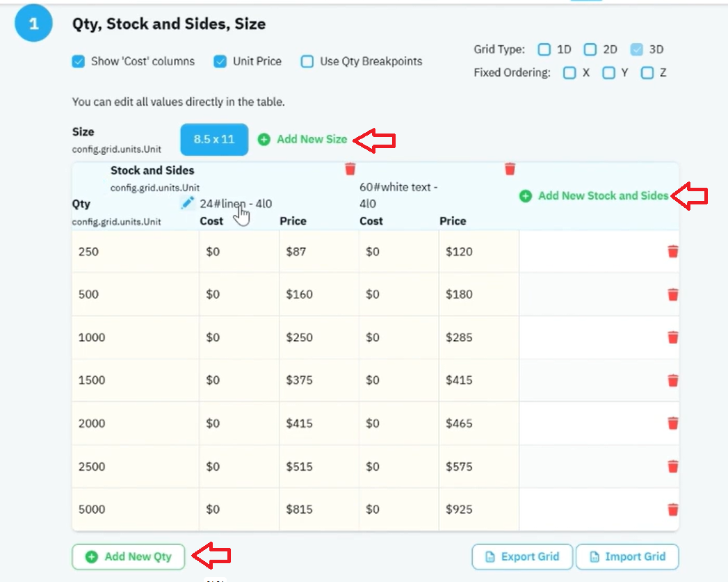
Task: Delete the 5000 quantity row
Action: (x=673, y=510)
